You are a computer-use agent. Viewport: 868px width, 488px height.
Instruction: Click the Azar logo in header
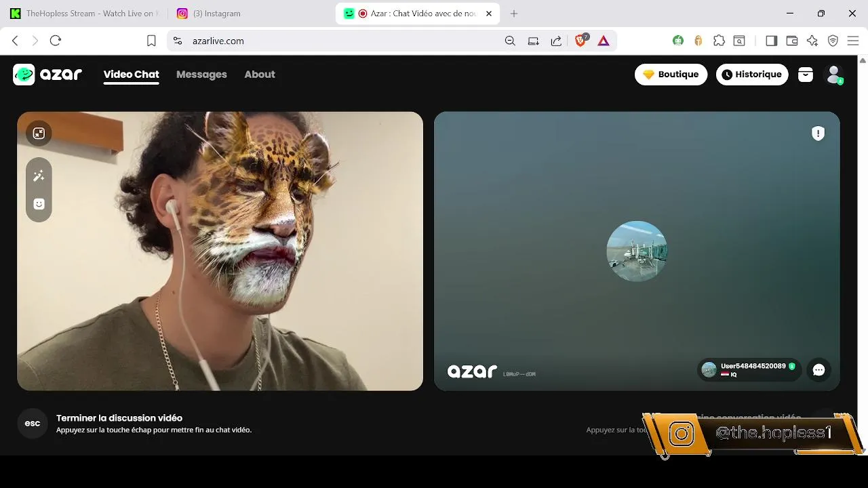click(x=47, y=75)
